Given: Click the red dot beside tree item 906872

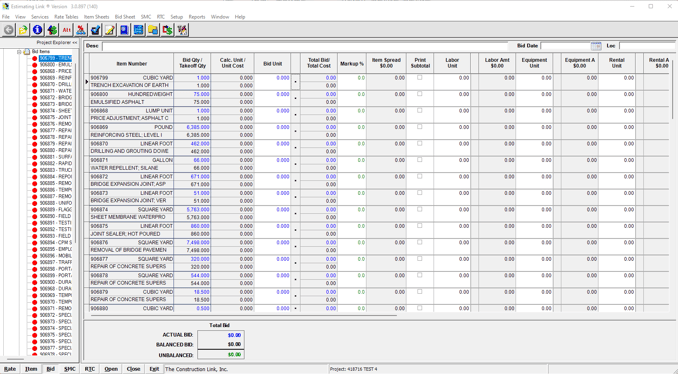Looking at the screenshot, I should click(x=35, y=97).
